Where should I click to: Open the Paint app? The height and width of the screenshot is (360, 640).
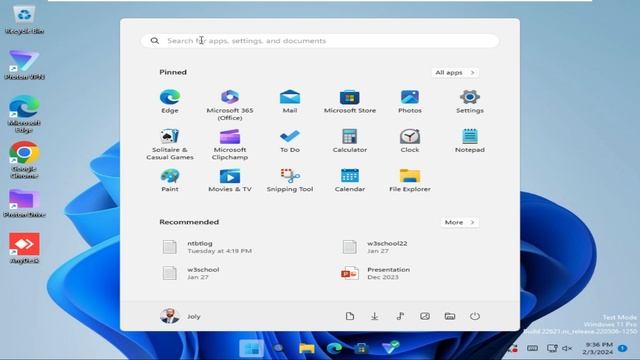[x=170, y=180]
